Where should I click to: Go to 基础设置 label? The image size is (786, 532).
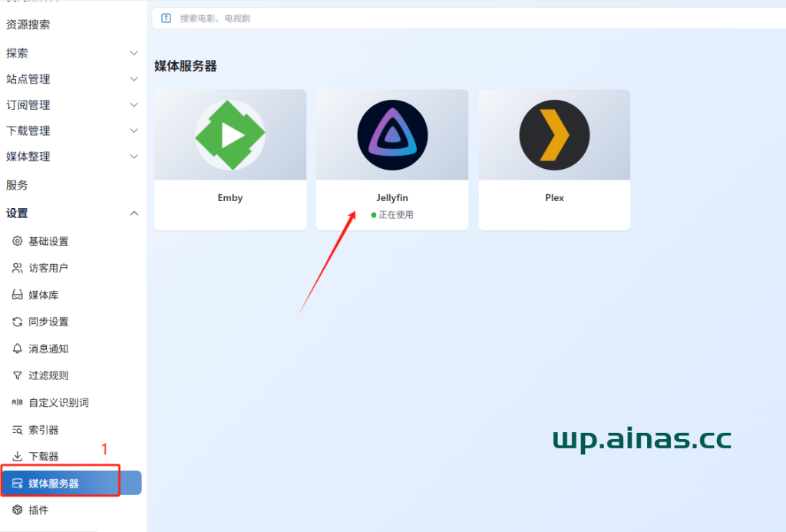(48, 242)
